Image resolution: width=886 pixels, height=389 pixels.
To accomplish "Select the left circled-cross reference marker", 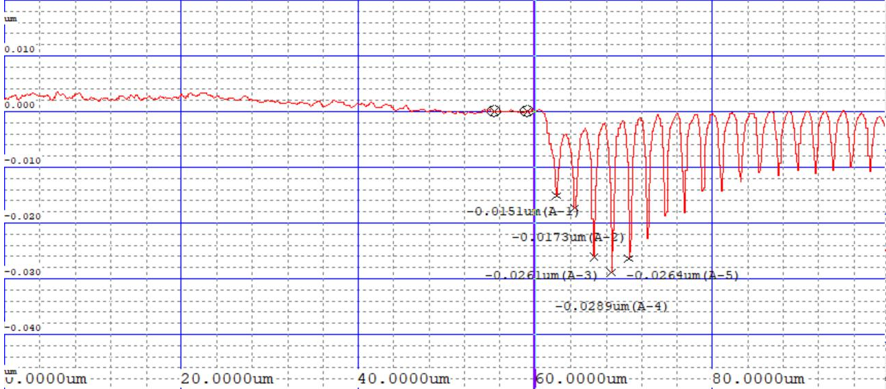I will point(494,111).
